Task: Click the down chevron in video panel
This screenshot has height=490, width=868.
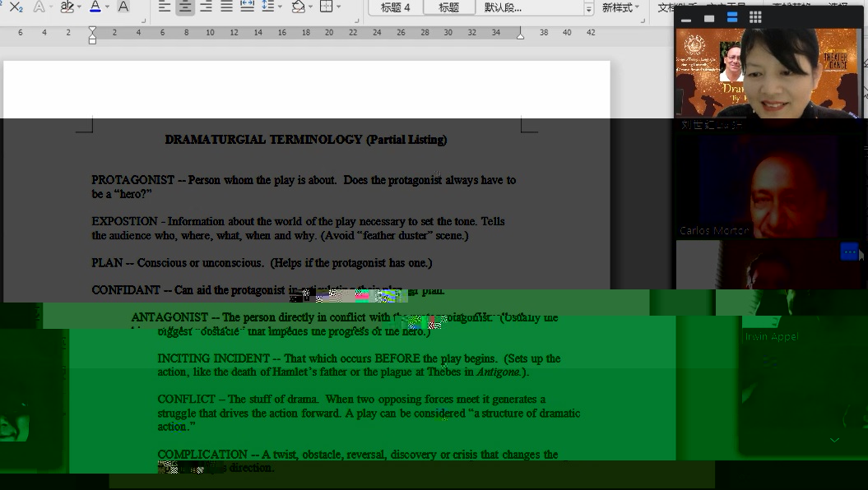Action: click(835, 440)
